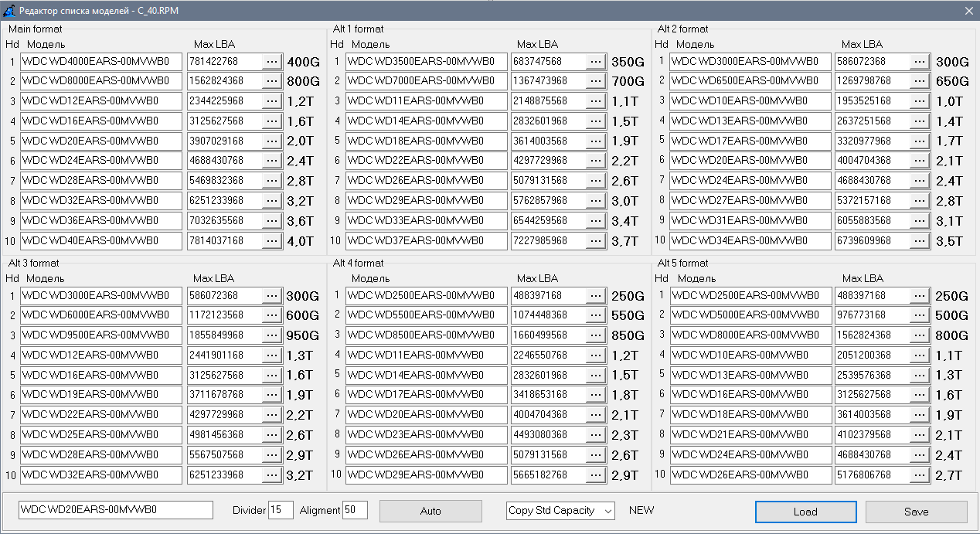
Task: Click the '...' button beside Max LBA 5567507568
Action: coord(273,454)
